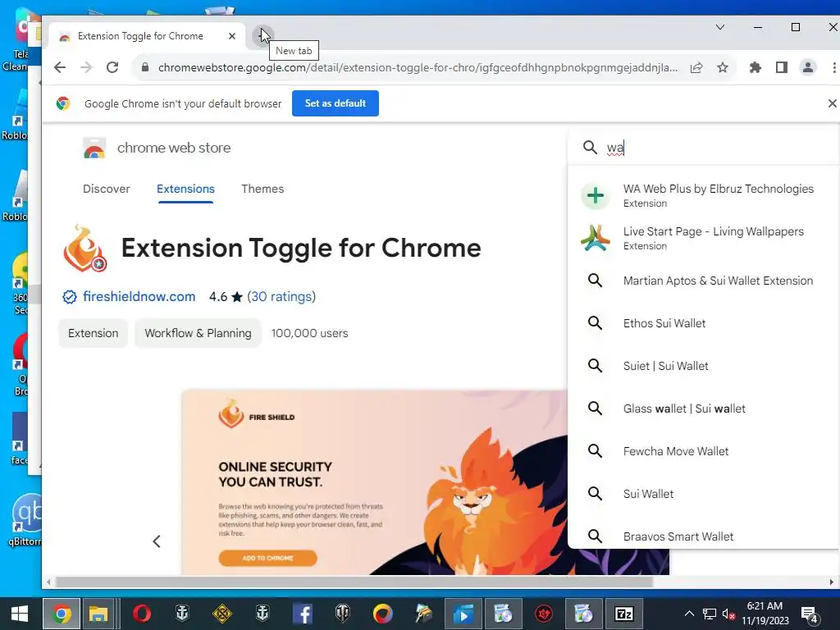Dismiss the default browser notification bar
This screenshot has width=840, height=630.
(x=832, y=103)
